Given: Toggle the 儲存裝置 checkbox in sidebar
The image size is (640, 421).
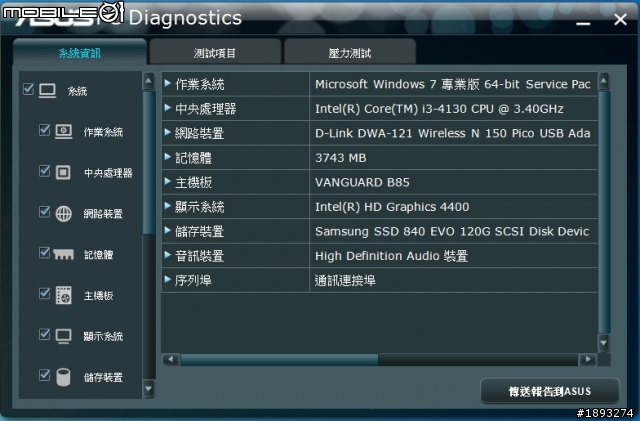Looking at the screenshot, I should tap(44, 375).
